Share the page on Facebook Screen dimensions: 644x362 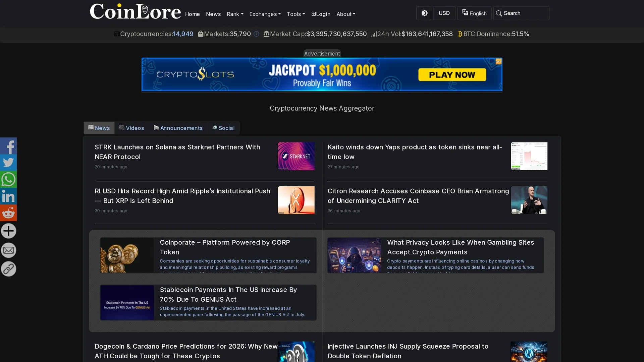(x=8, y=146)
